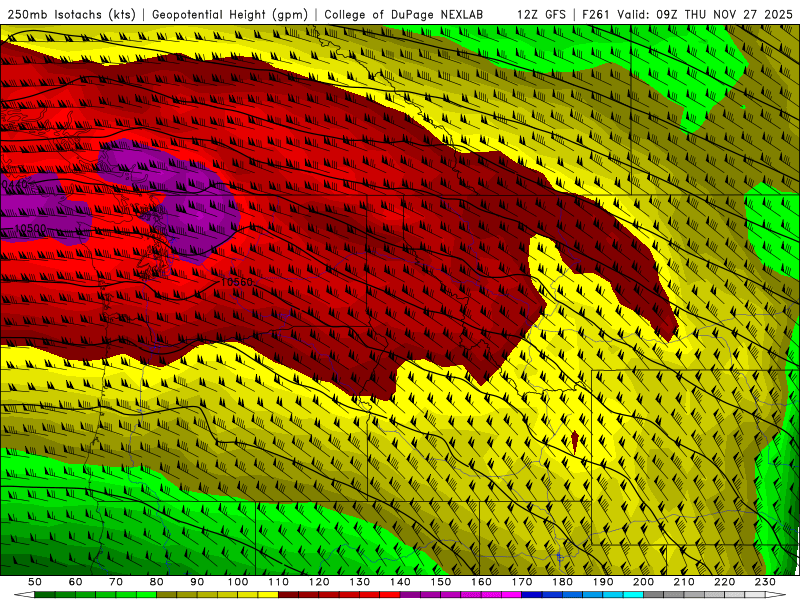Click the 10500 height contour label
800x600 pixels.
point(30,228)
